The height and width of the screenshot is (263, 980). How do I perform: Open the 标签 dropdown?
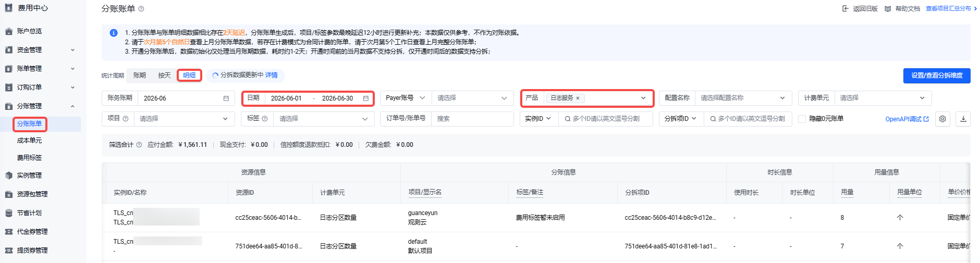tap(324, 119)
